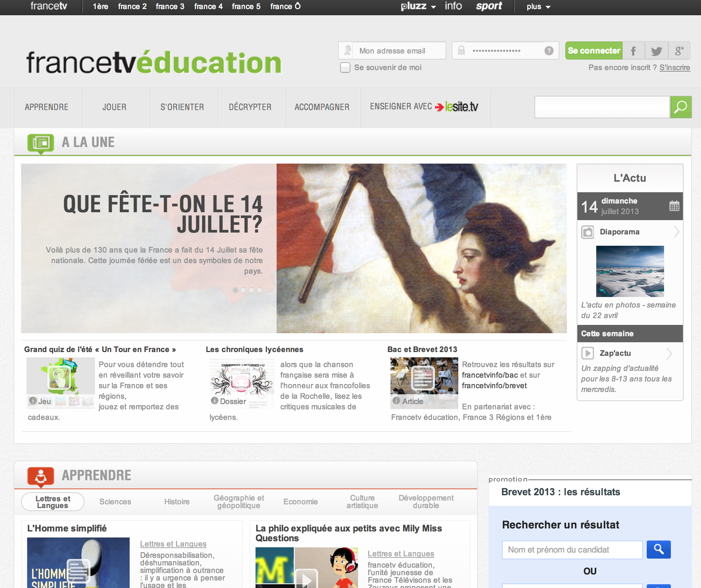Click the Google Plus login icon

679,51
